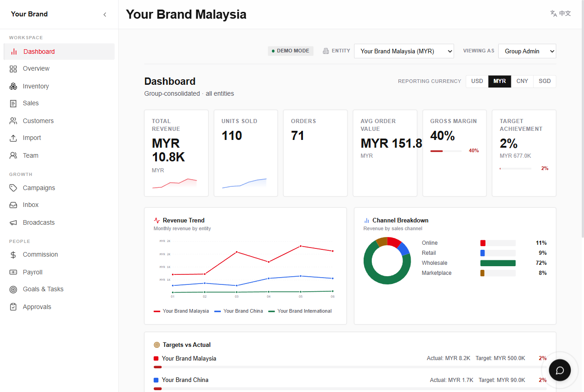Click the Actual: MYR 1.7K text
The image size is (584, 392).
[452, 380]
